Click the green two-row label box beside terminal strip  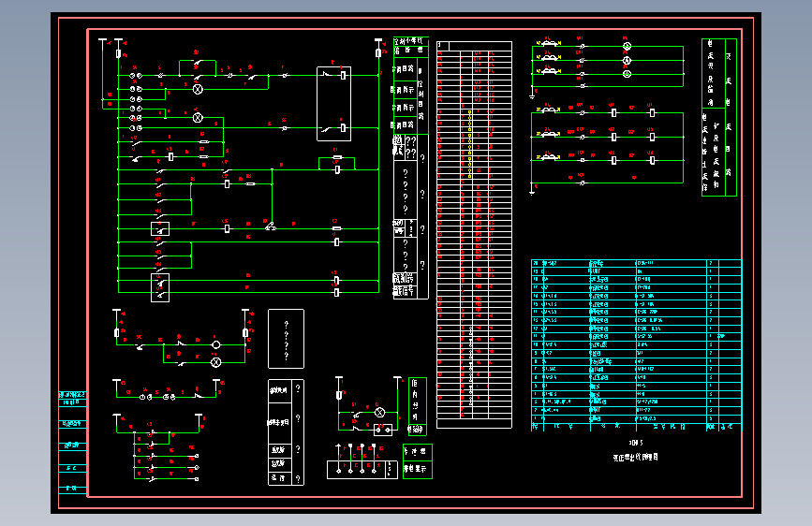click(418, 461)
